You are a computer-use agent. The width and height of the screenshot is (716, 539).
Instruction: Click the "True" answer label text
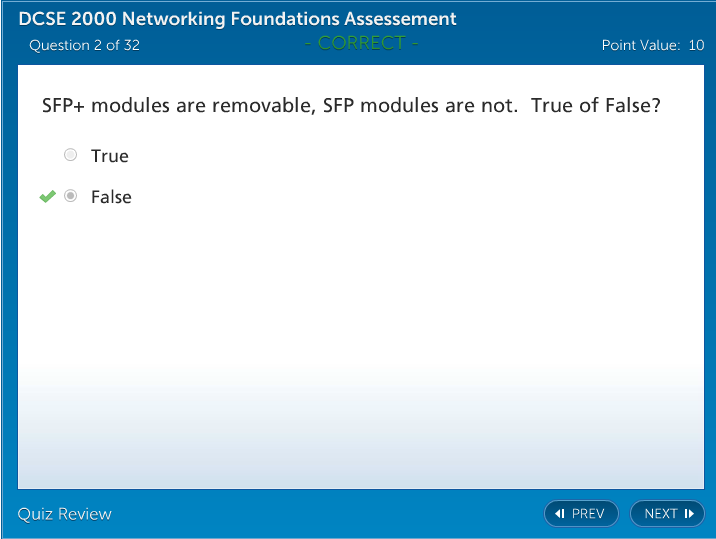pos(110,156)
